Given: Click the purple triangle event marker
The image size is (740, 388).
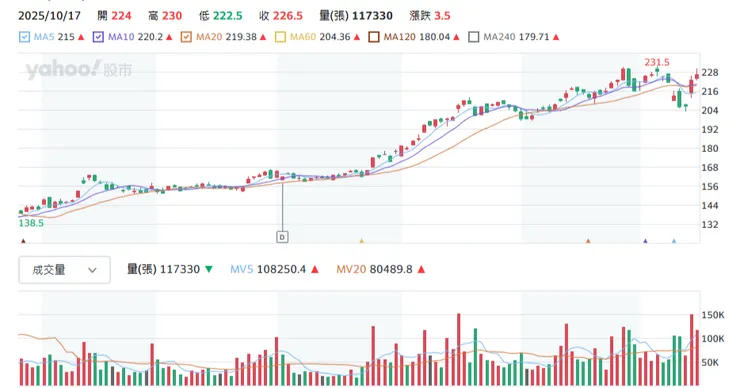Looking at the screenshot, I should click(x=645, y=241).
